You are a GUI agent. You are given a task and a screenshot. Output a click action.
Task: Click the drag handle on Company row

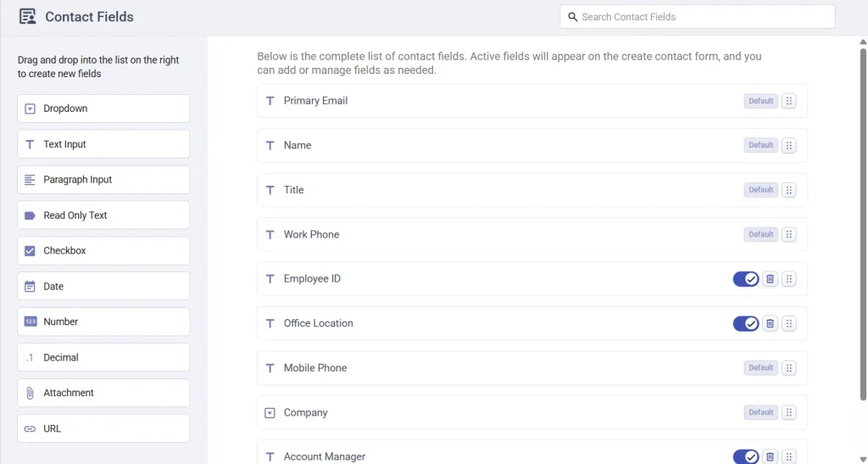coord(789,412)
